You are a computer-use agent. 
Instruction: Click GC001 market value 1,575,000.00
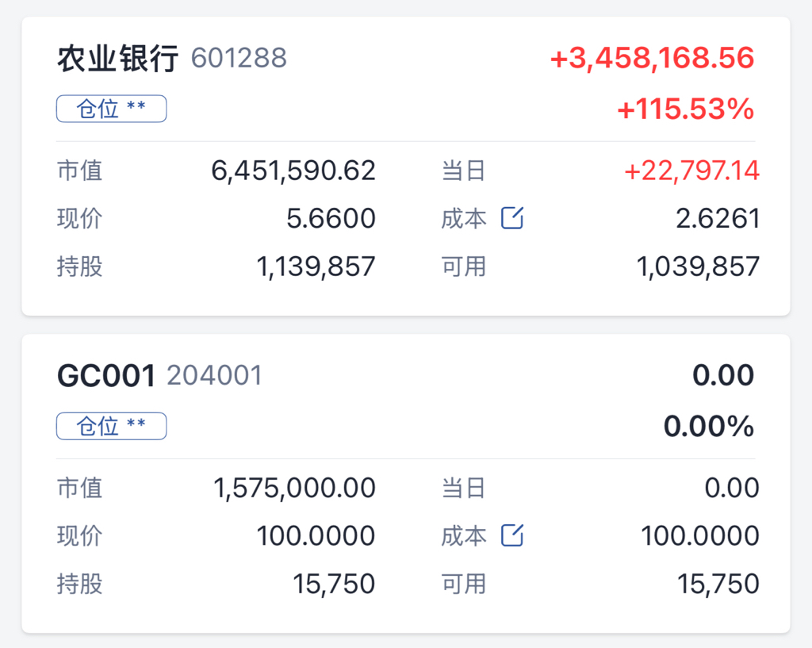click(x=295, y=489)
